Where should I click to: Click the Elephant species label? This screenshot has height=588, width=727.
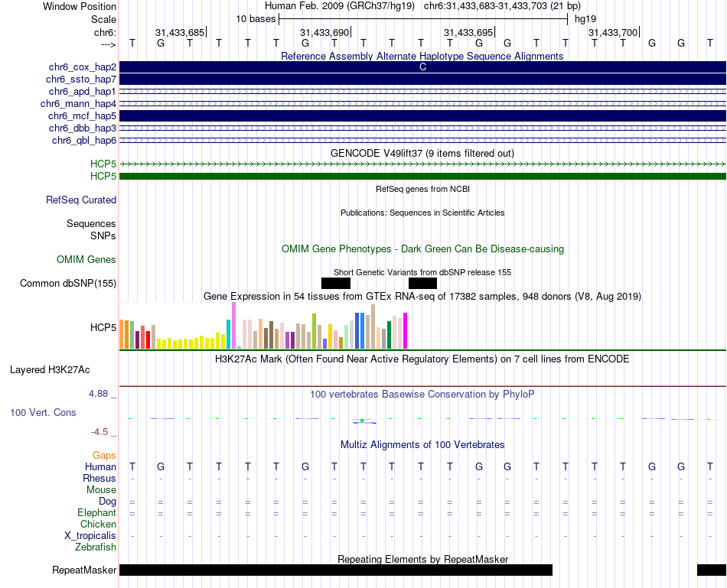click(97, 512)
